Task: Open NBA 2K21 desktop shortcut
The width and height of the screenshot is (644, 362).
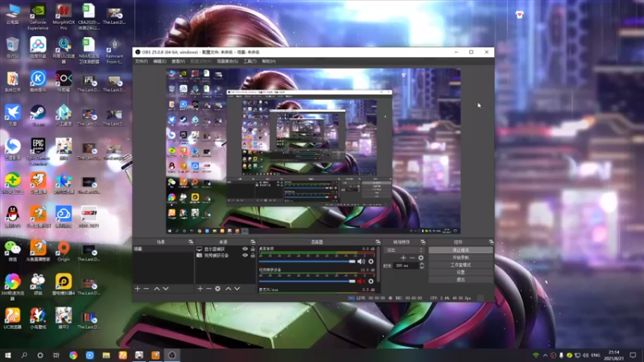Action: [x=89, y=217]
